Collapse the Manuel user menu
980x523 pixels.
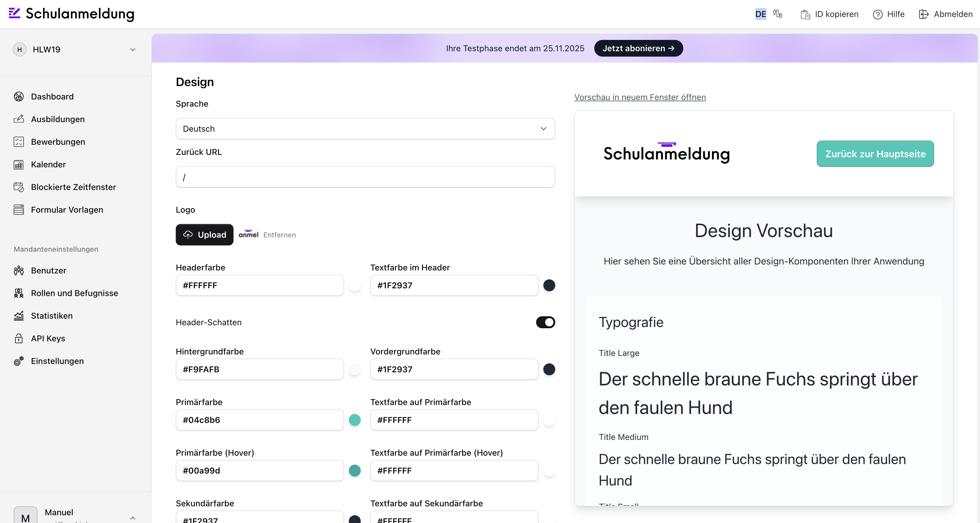[x=133, y=518]
